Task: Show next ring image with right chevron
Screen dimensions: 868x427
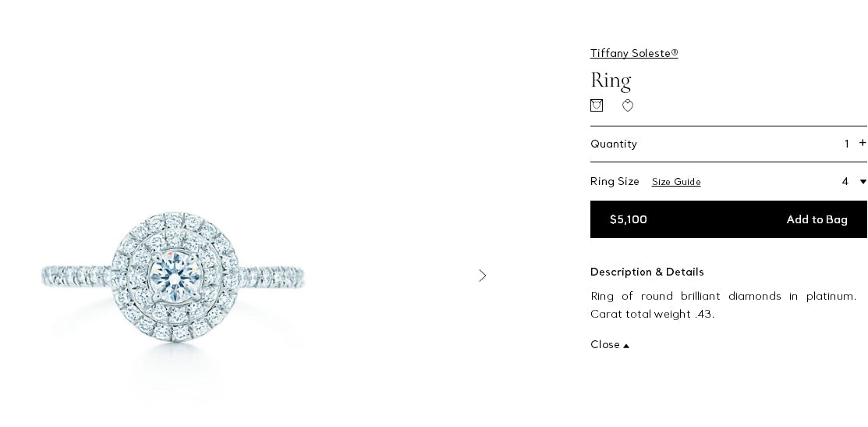Action: [483, 276]
